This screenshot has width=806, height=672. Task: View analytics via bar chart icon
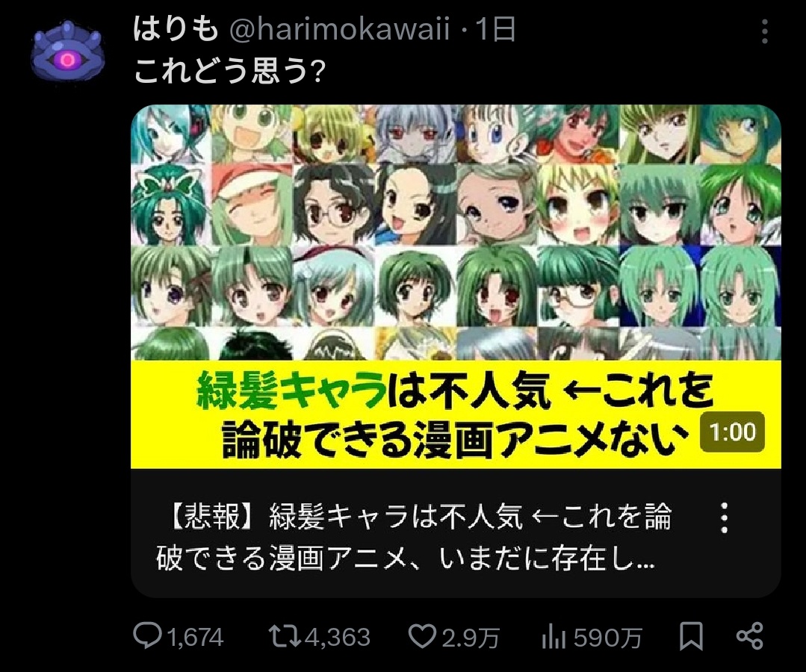coord(553,637)
